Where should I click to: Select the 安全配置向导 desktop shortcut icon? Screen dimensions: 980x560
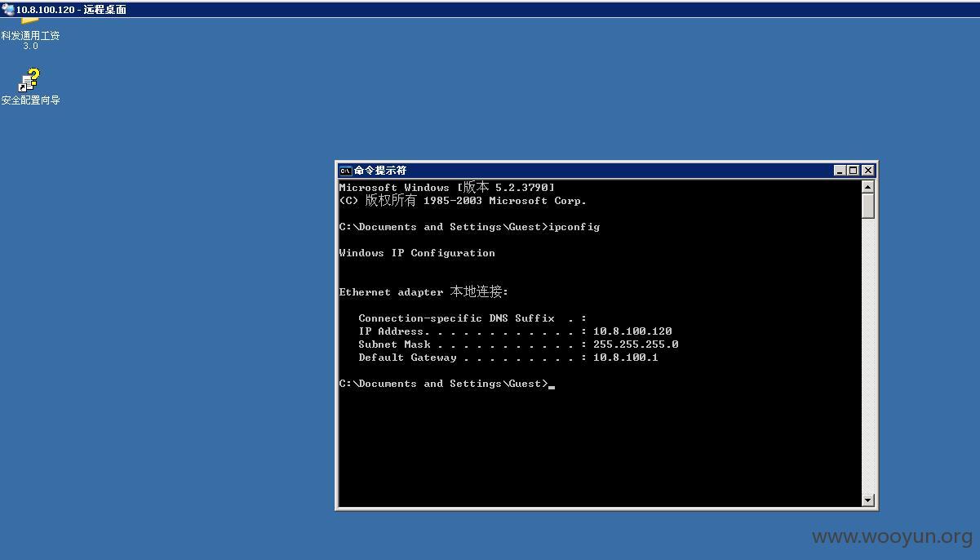29,80
